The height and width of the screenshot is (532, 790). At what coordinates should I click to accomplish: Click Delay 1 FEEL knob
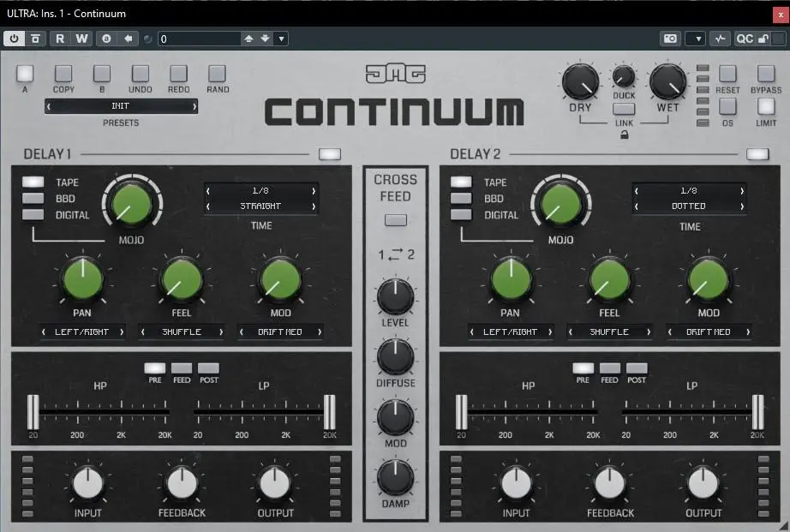pos(182,278)
